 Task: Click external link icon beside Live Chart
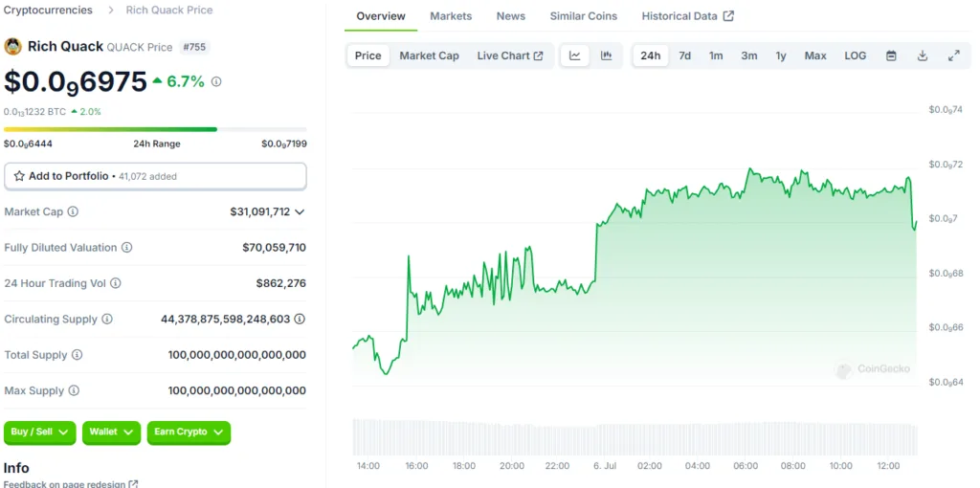pos(538,55)
